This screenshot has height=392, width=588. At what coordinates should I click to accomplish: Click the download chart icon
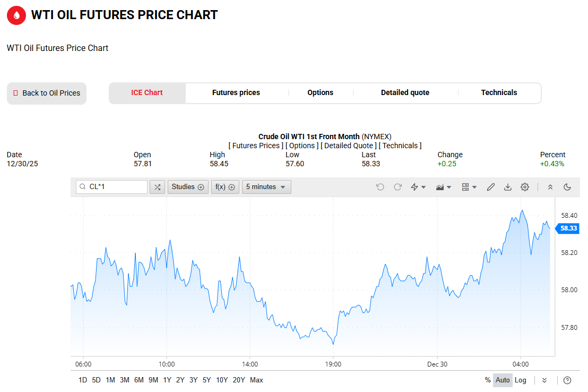pos(508,187)
